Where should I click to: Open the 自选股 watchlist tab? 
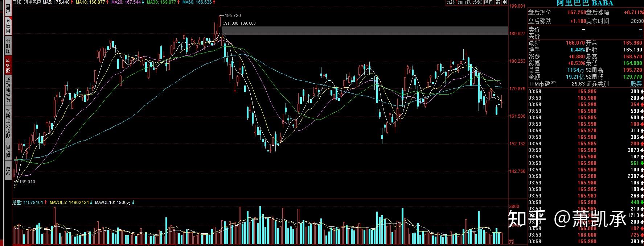[8, 151]
